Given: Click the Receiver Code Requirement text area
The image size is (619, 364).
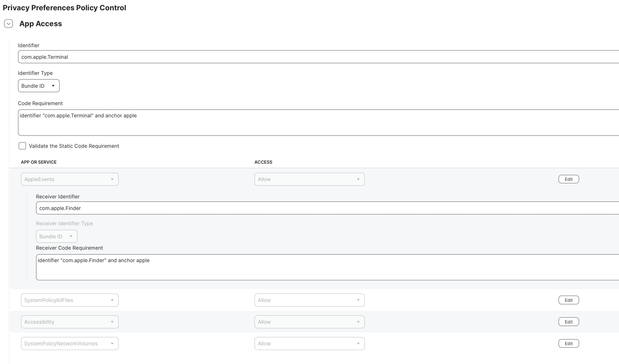Looking at the screenshot, I should [327, 267].
